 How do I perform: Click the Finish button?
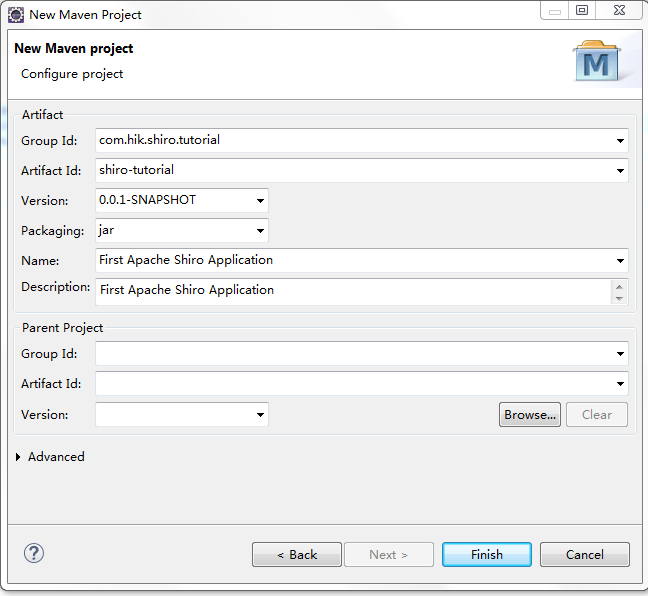coord(487,554)
